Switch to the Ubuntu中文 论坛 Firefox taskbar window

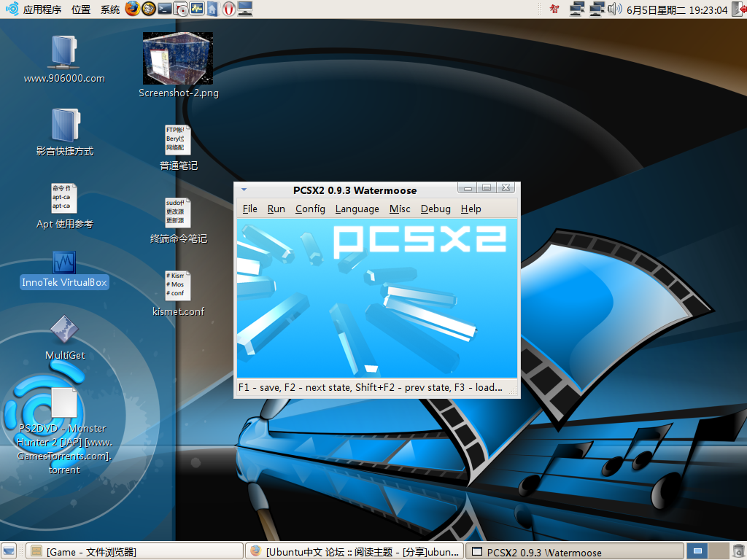click(355, 551)
